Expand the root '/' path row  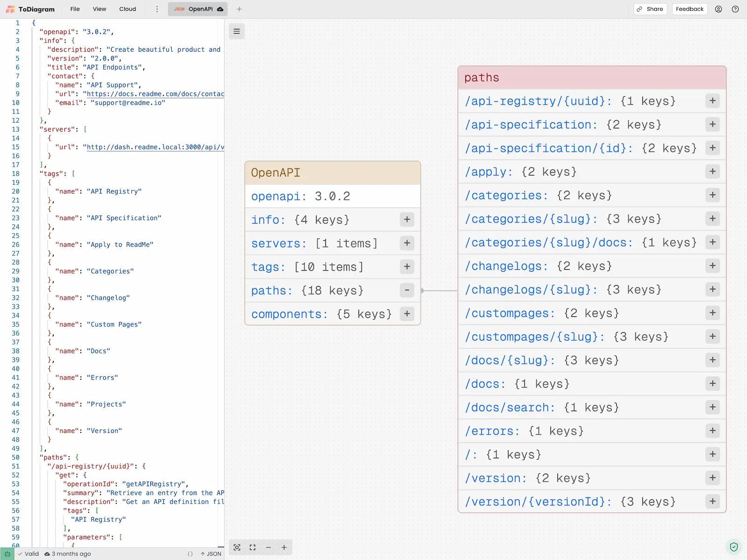coord(712,454)
